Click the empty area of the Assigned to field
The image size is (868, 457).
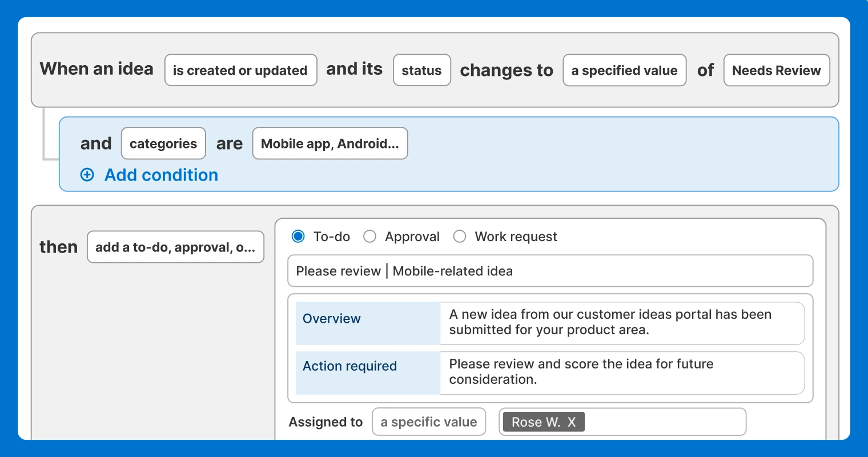[665, 422]
